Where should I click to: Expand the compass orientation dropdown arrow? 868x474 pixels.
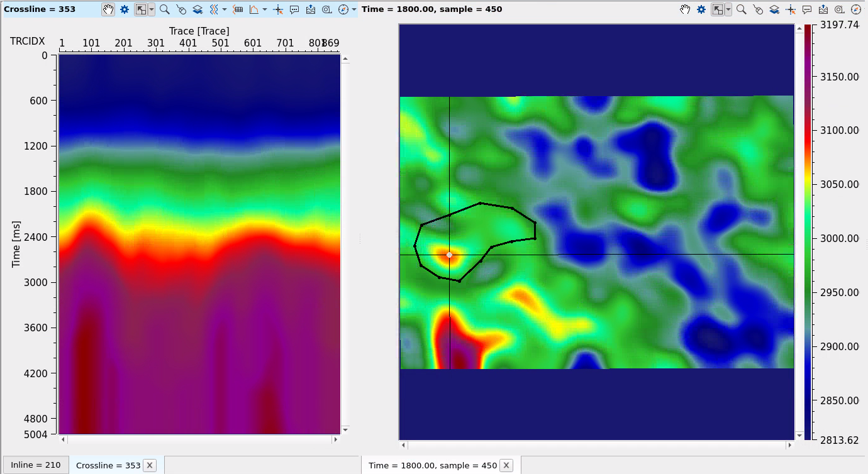click(354, 9)
